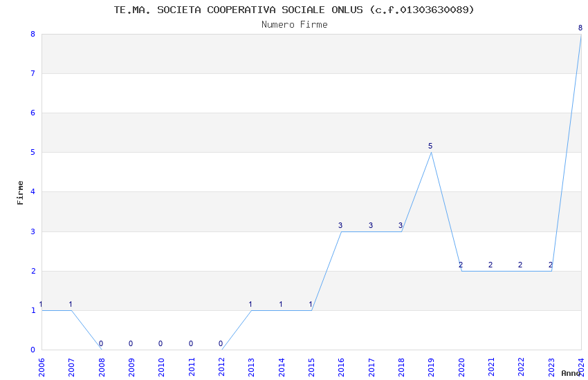
Task: Click the 2020 year label on x-axis
Action: (x=461, y=367)
